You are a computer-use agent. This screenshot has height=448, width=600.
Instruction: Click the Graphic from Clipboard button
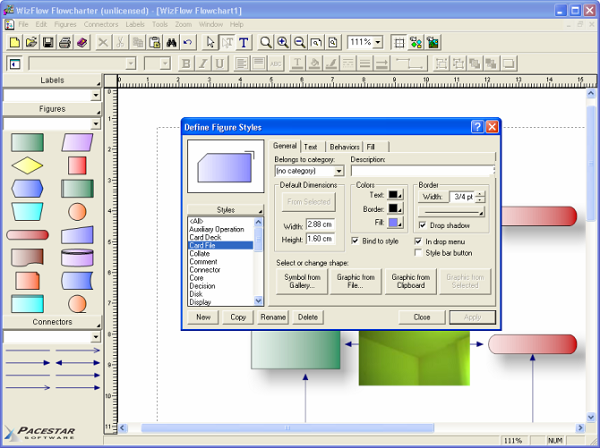pyautogui.click(x=411, y=281)
